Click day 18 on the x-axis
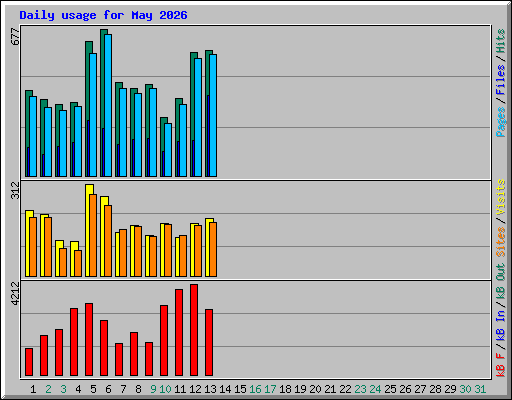Screen dimensions: 512x400 click(285, 389)
